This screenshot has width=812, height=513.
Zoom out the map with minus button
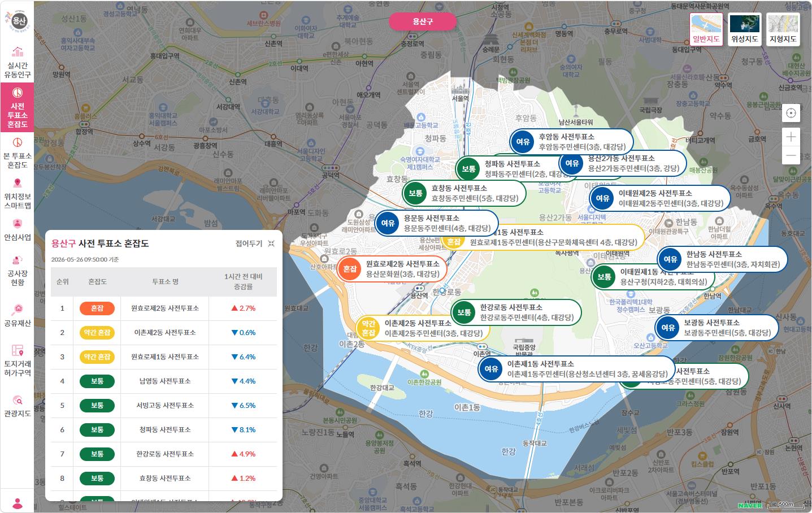[791, 155]
